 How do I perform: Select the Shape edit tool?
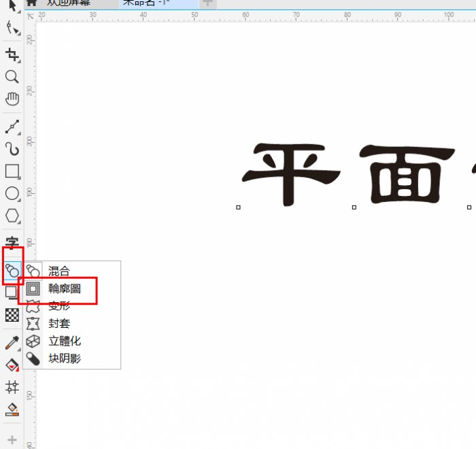(12, 28)
